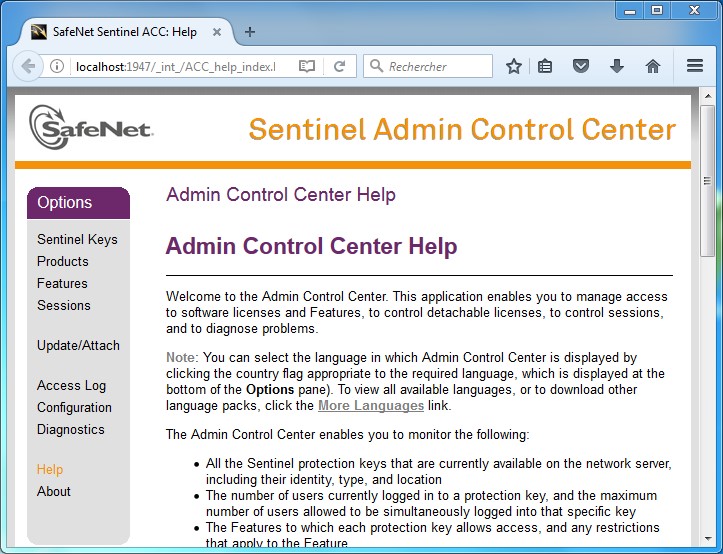Image resolution: width=723 pixels, height=554 pixels.
Task: Open the downloads arrow icon
Action: tap(616, 66)
